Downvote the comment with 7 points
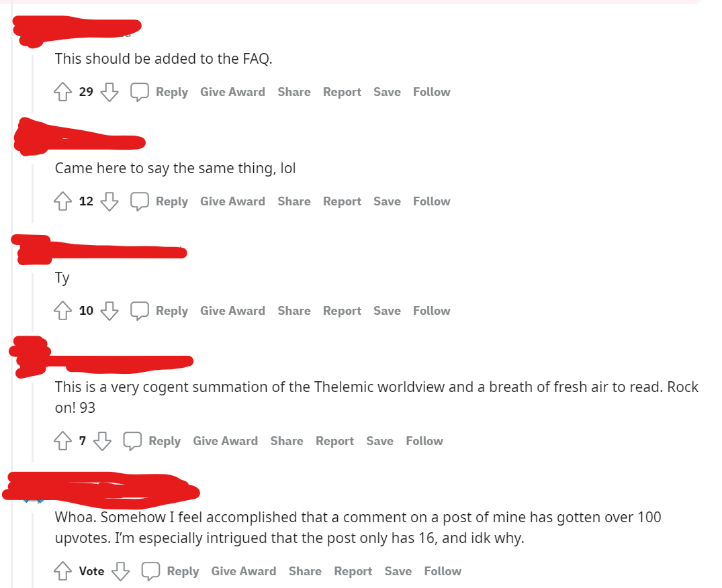The height and width of the screenshot is (588, 722). 102,441
